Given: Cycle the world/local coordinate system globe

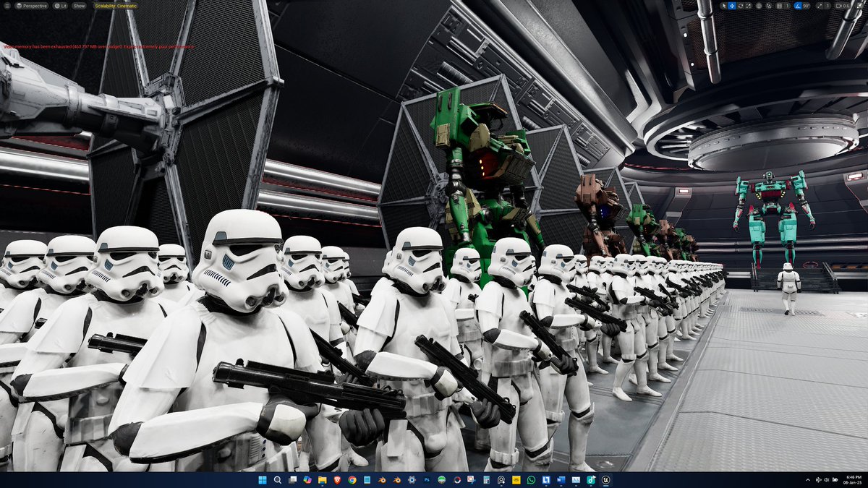Looking at the screenshot, I should click(759, 6).
